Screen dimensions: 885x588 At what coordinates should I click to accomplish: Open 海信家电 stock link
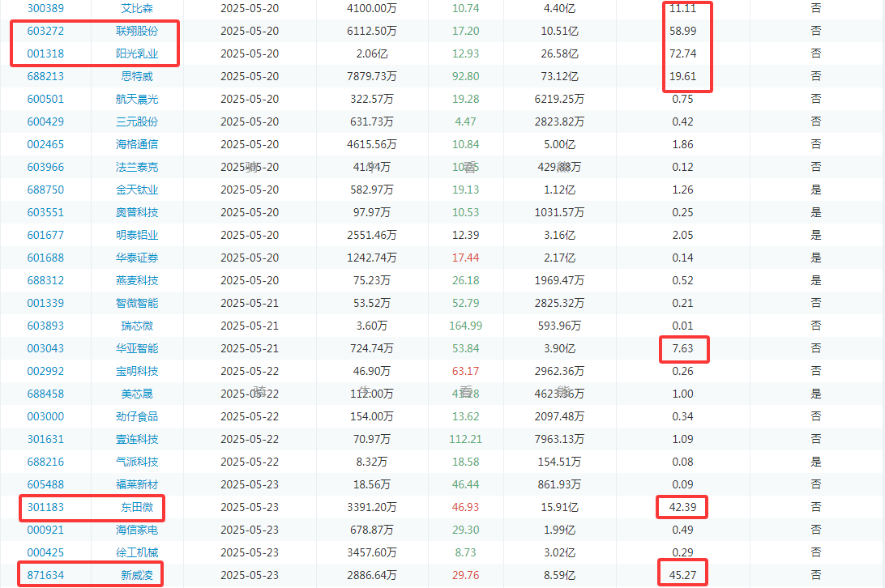137,530
